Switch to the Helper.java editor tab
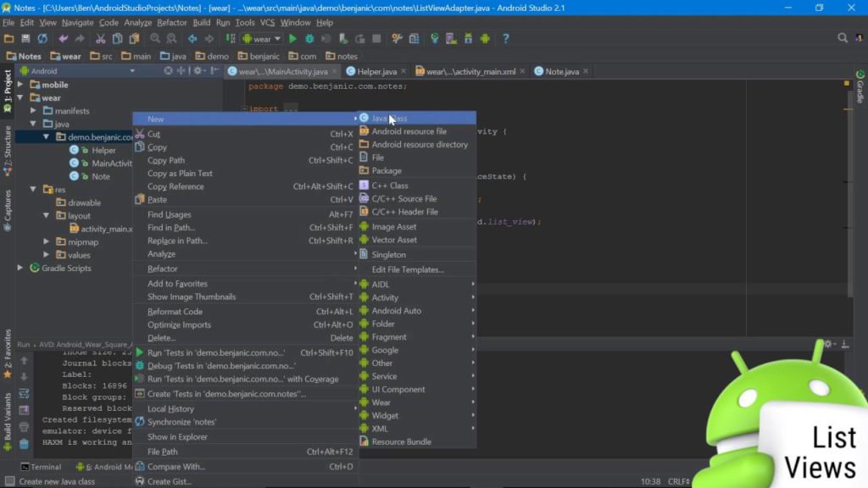Viewport: 868px width, 488px height. (x=376, y=71)
